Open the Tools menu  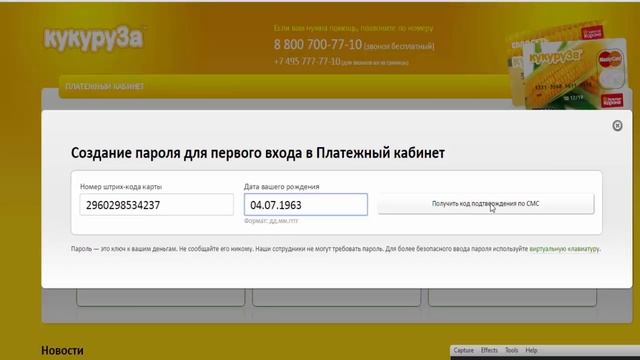(x=511, y=350)
